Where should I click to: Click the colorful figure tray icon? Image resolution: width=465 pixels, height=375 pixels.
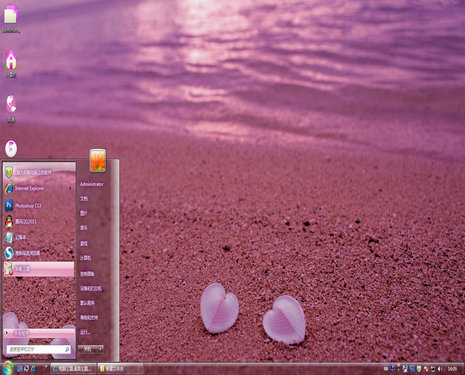pyautogui.click(x=405, y=368)
